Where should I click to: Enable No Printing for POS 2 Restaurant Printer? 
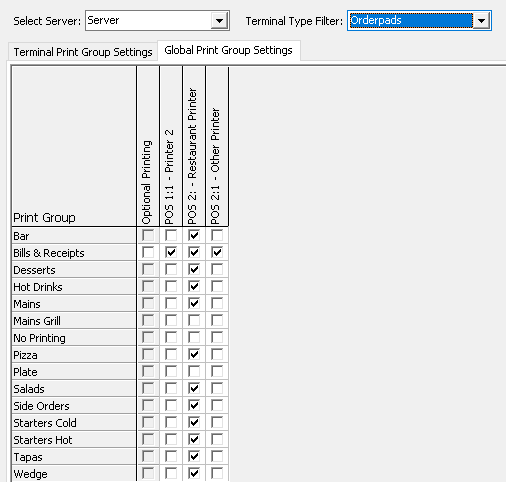pos(194,337)
